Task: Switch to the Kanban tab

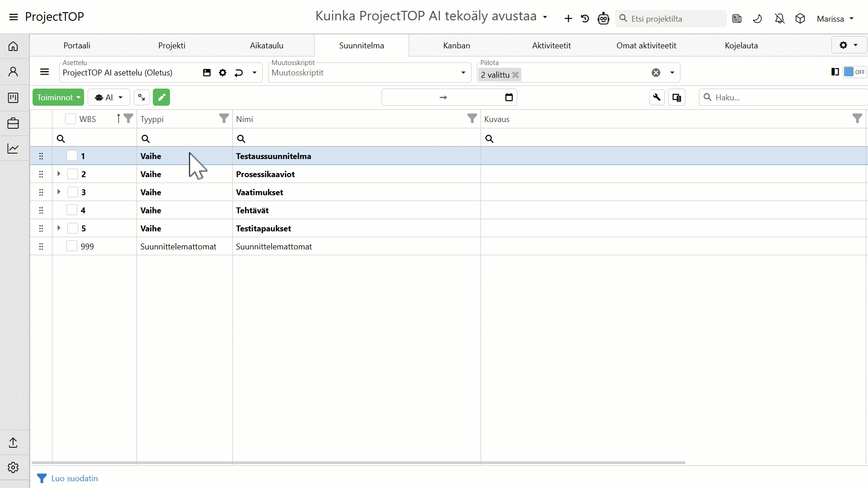Action: 456,46
